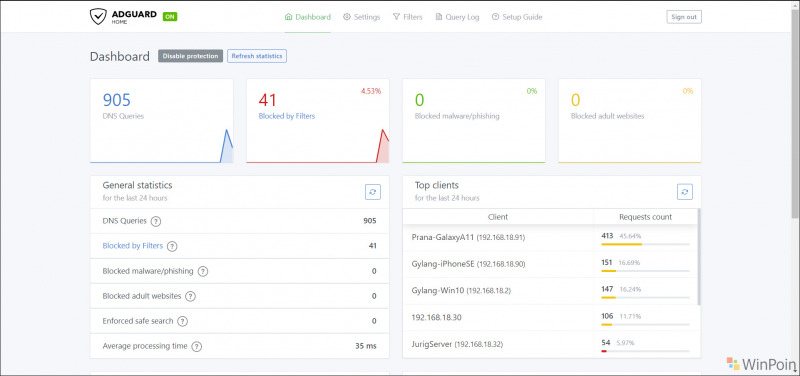Open help icon beside Blocked by Filters

click(x=172, y=246)
